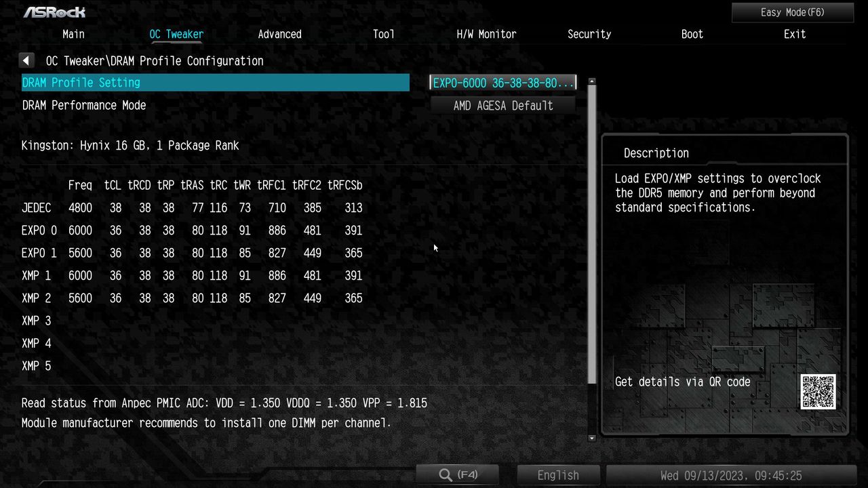Click the back arrow next to OC Tweaker path
This screenshot has width=868, height=488.
26,61
